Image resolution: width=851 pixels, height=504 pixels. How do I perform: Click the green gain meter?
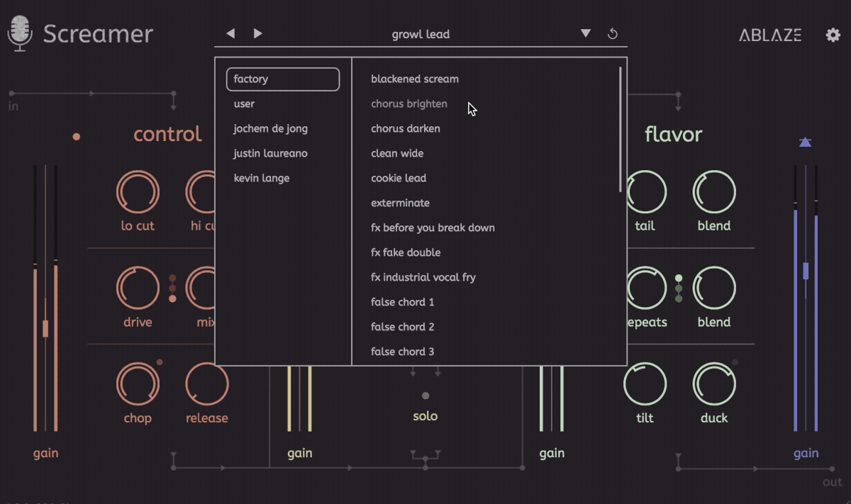click(552, 398)
